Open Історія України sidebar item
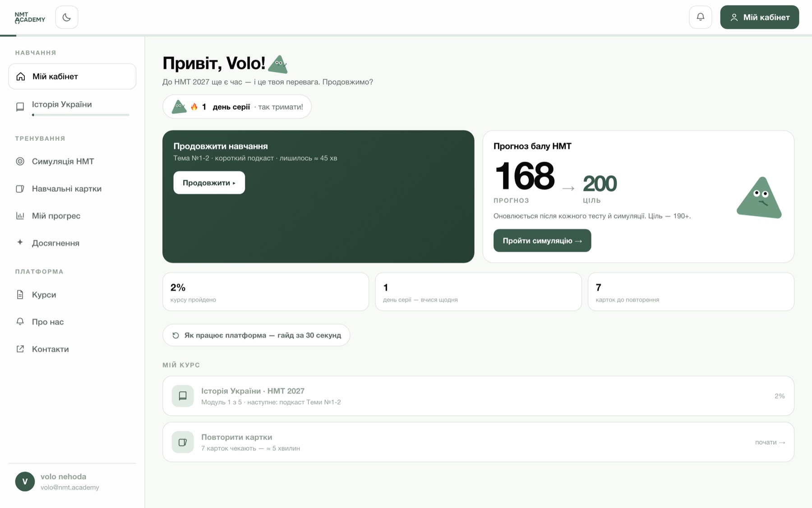Image resolution: width=812 pixels, height=508 pixels. [72, 107]
